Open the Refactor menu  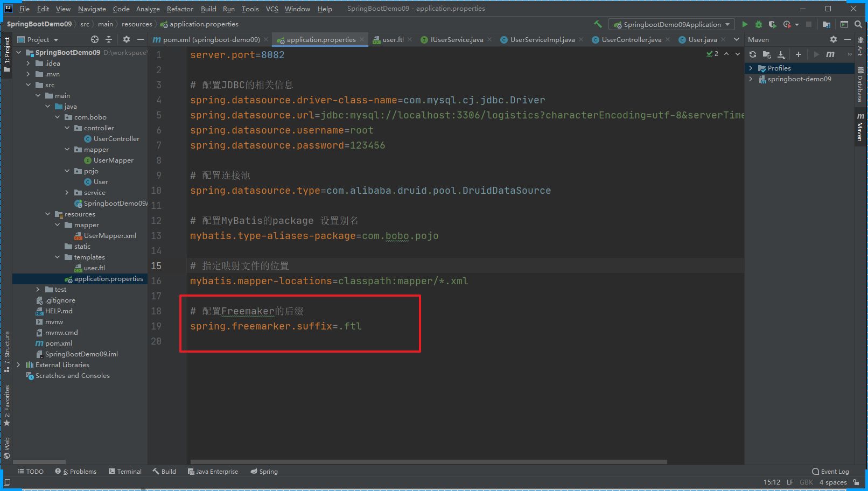180,9
